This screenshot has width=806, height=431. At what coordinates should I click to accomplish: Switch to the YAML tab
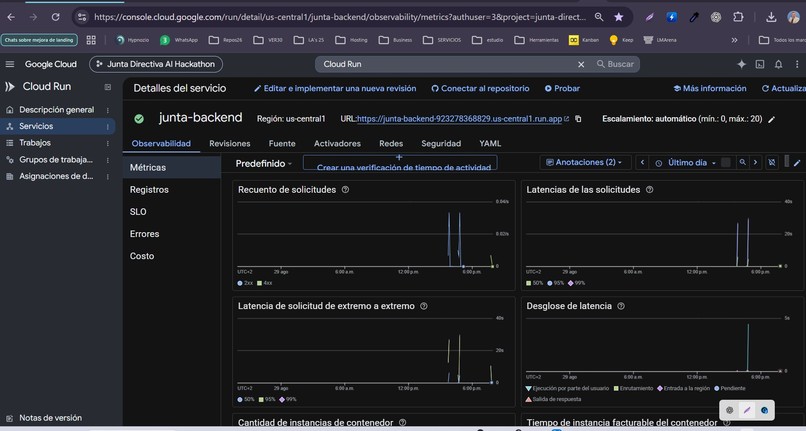pyautogui.click(x=490, y=143)
